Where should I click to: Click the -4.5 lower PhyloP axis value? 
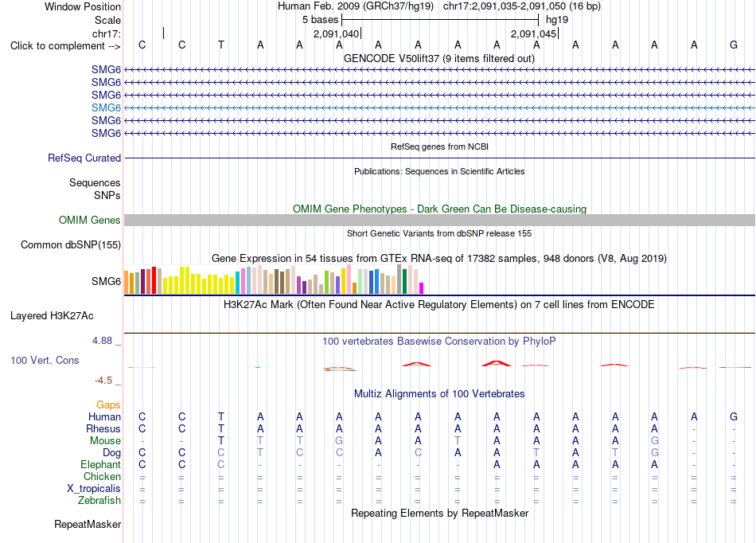pos(103,381)
